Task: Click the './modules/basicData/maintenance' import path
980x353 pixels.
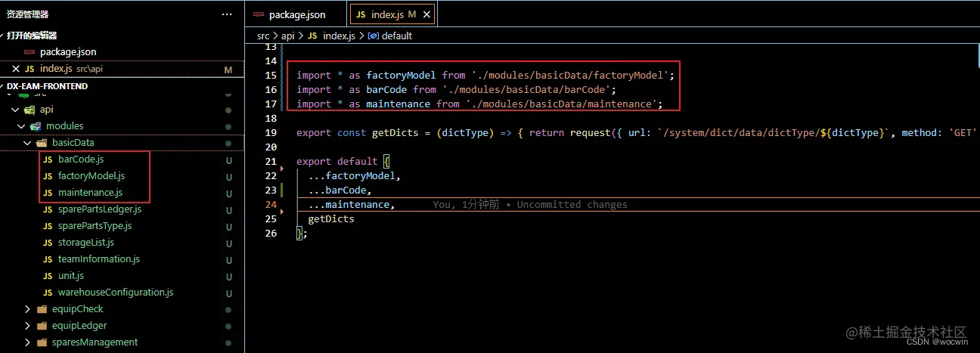Action: pos(564,104)
